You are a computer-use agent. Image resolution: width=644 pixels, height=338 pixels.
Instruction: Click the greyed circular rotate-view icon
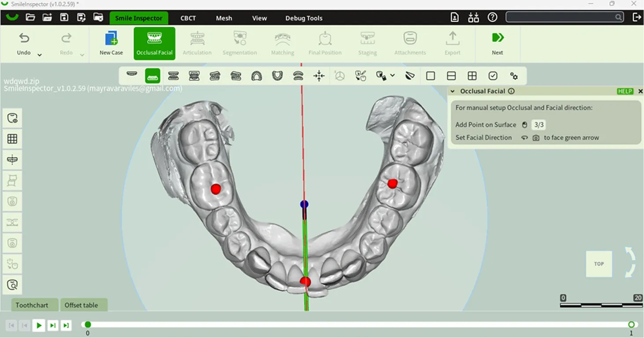tap(340, 76)
